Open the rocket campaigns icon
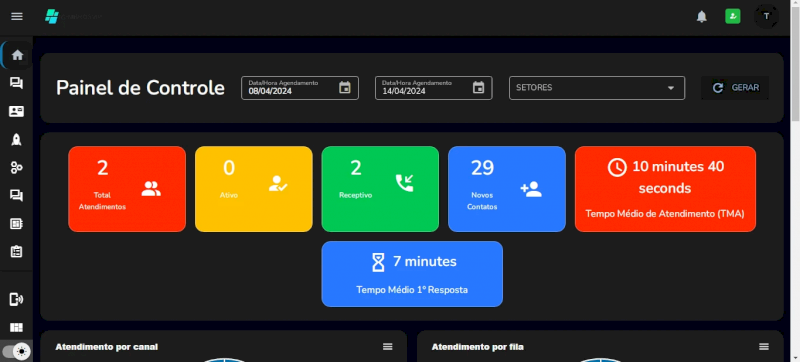 click(x=17, y=140)
